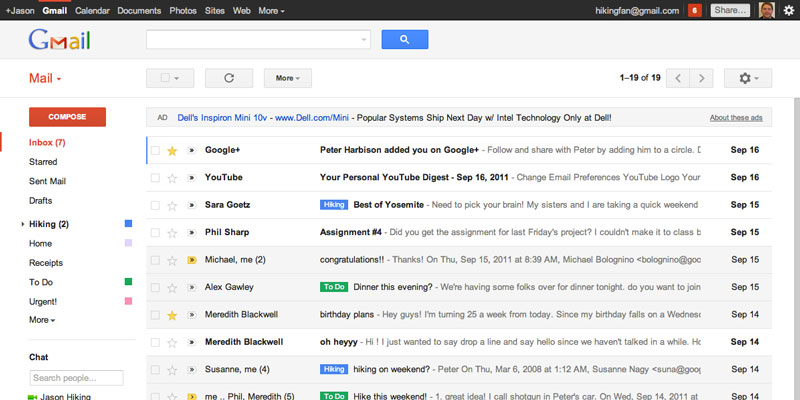This screenshot has height=400, width=800.
Task: Select the Google+ email checkbox
Action: point(156,151)
